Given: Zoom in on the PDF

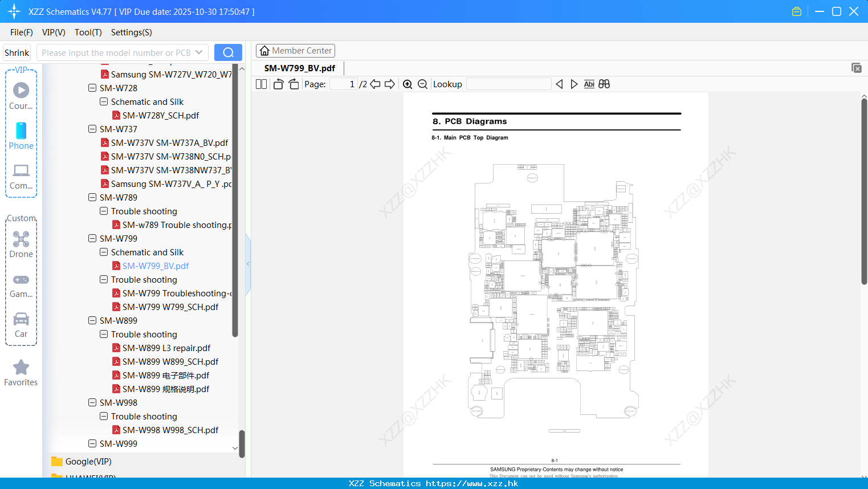Looking at the screenshot, I should click(x=407, y=84).
